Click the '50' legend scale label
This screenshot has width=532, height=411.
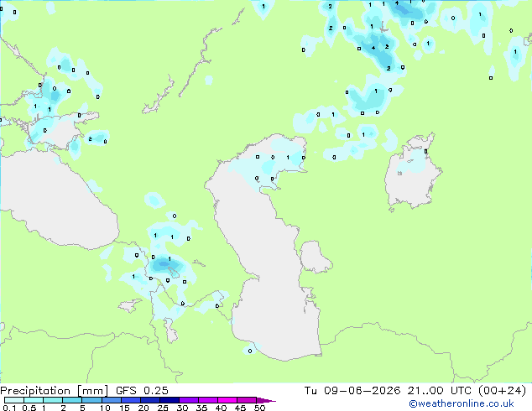(x=259, y=408)
